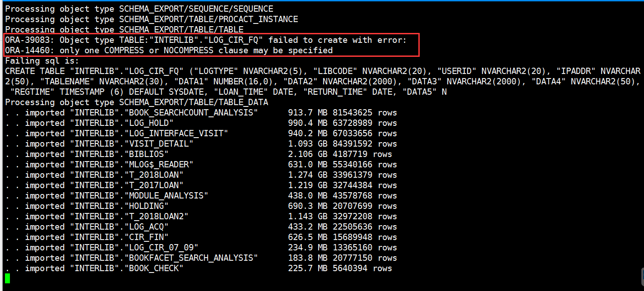644x291 pixels.
Task: Click the 4187719 rows count
Action: pos(362,154)
